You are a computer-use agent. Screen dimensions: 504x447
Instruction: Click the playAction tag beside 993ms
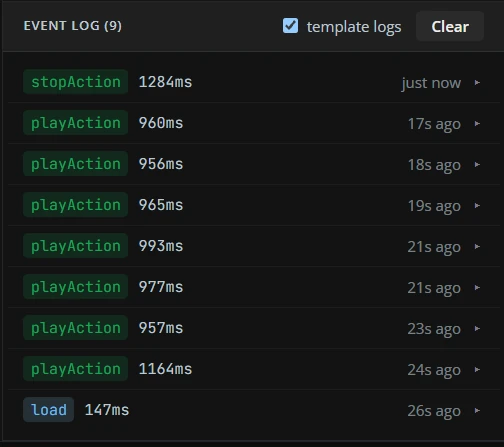tap(76, 246)
